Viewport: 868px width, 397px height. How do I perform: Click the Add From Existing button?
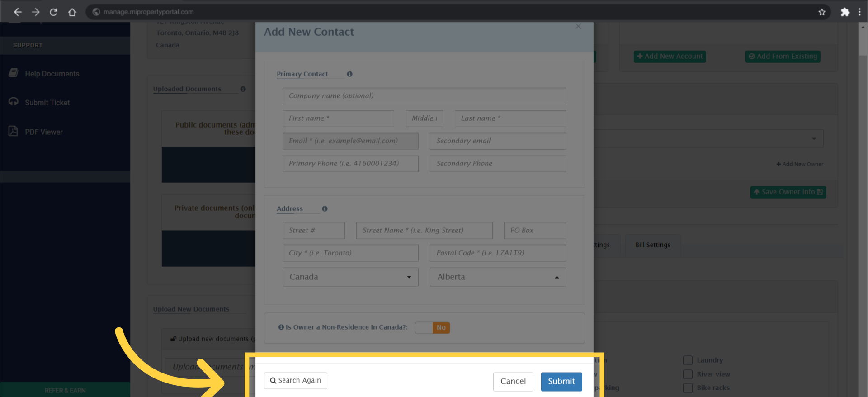point(782,56)
